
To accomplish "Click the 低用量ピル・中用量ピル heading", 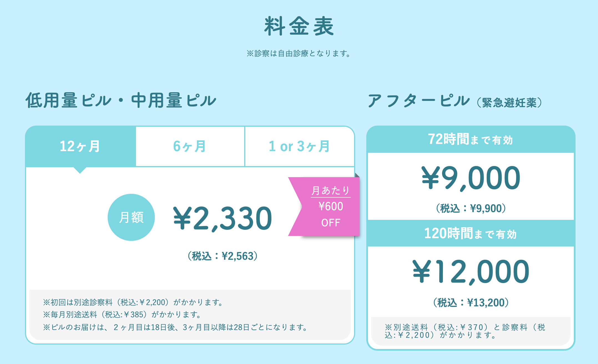I will pyautogui.click(x=121, y=100).
